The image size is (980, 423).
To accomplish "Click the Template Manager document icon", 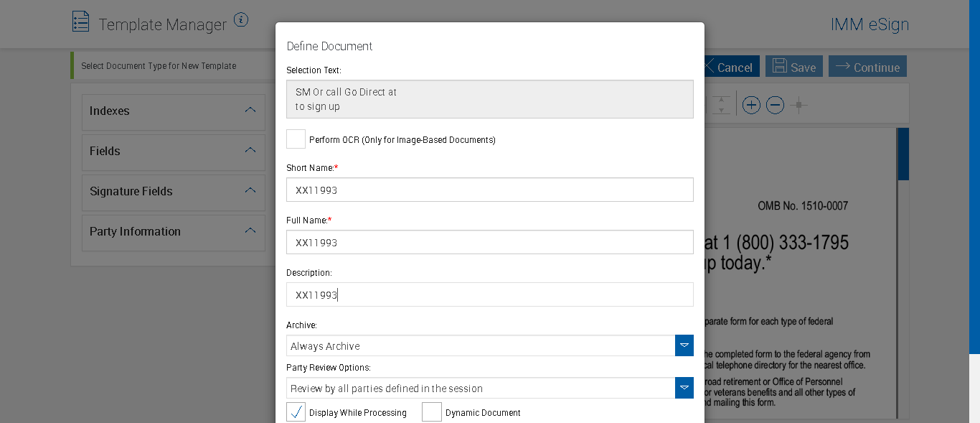I will click(80, 22).
